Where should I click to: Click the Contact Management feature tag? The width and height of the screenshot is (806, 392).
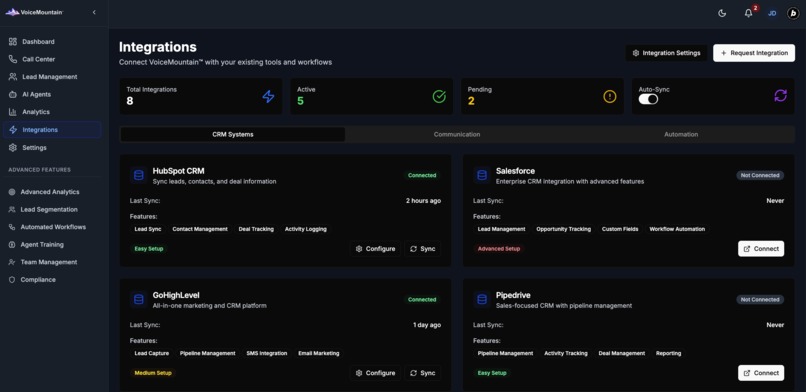click(x=200, y=229)
